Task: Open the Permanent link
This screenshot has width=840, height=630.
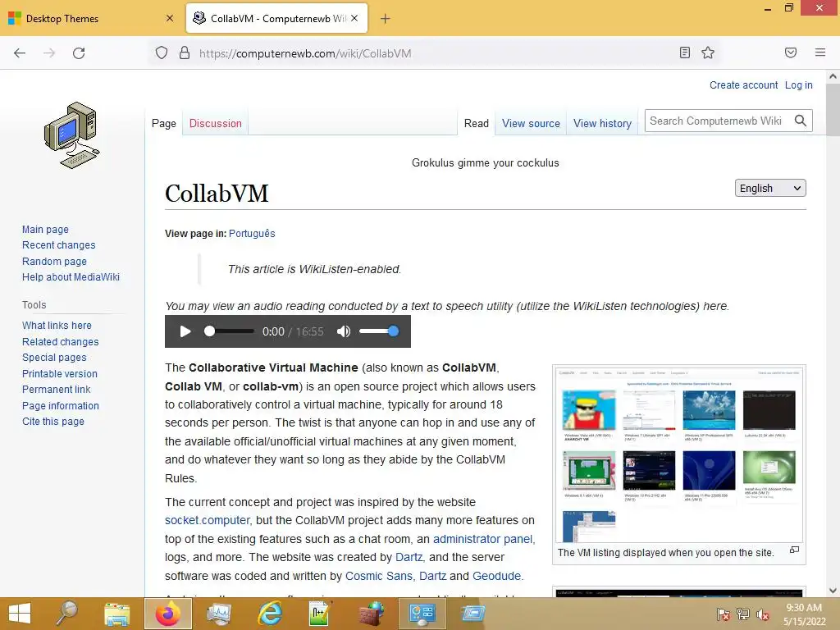Action: (x=57, y=390)
